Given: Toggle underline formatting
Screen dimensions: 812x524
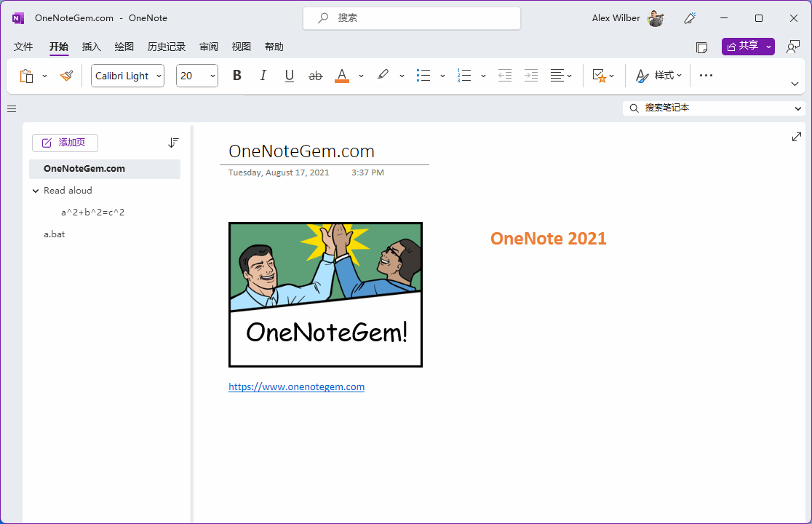Looking at the screenshot, I should pyautogui.click(x=289, y=76).
